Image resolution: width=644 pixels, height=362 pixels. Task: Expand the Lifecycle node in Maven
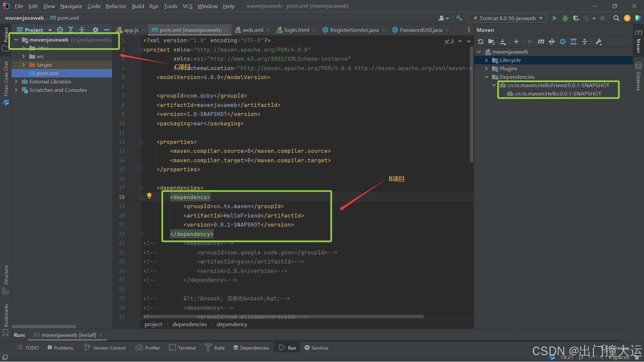tap(486, 60)
